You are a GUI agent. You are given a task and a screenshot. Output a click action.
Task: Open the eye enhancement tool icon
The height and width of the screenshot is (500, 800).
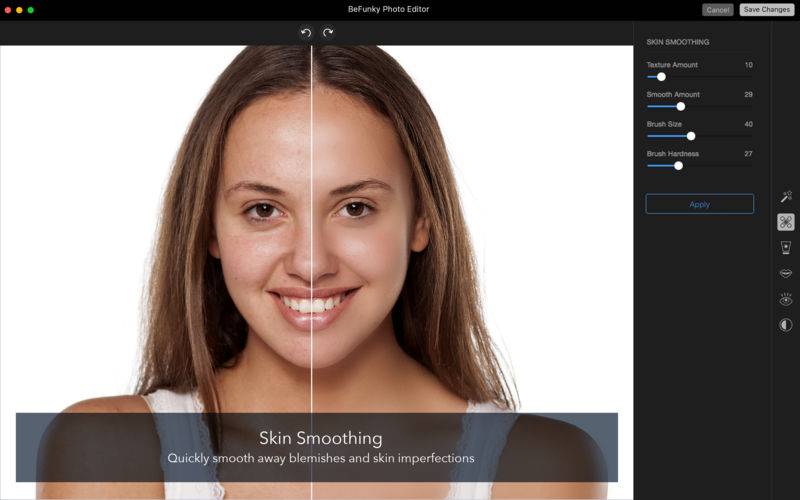(786, 299)
